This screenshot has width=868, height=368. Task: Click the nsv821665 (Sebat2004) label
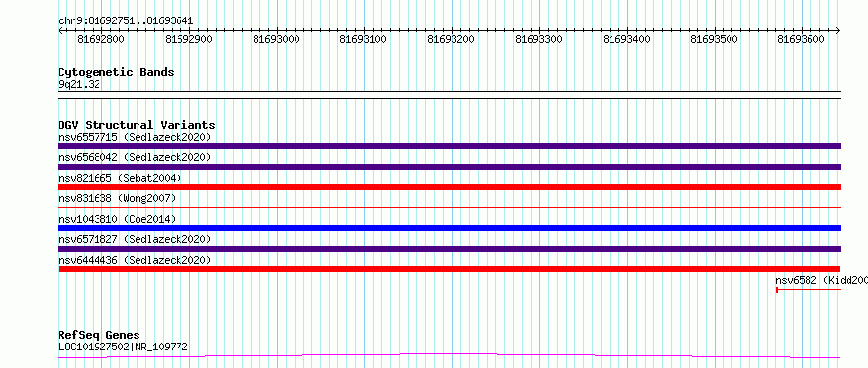[x=120, y=178]
